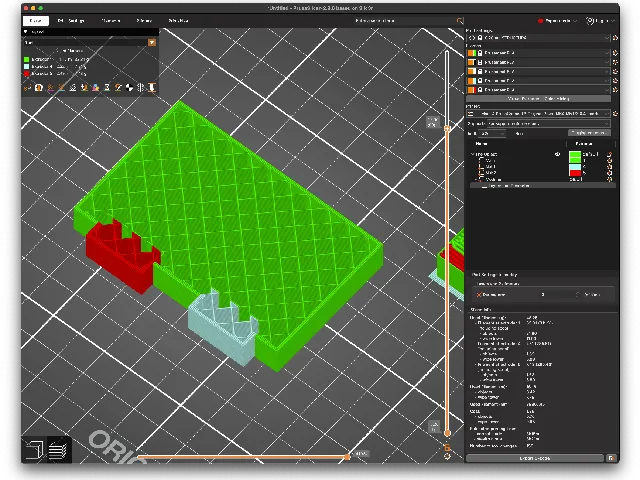This screenshot has height=480, width=640.
Task: Open legend view type dropdown arrow
Action: click(152, 42)
